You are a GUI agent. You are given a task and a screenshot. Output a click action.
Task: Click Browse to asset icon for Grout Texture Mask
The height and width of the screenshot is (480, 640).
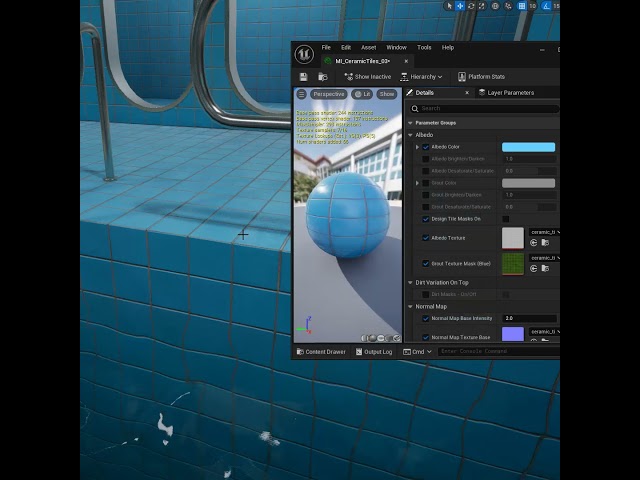[x=545, y=269]
